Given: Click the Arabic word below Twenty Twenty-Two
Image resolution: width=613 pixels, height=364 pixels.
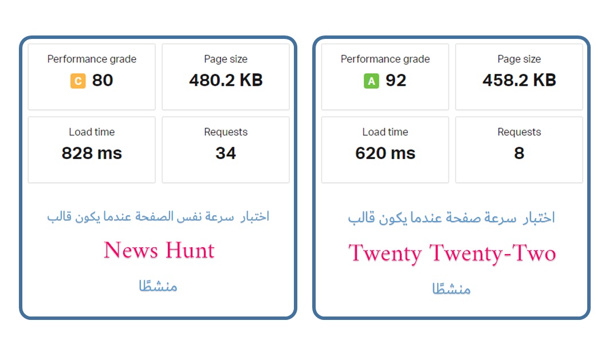Looking at the screenshot, I should pyautogui.click(x=451, y=289).
